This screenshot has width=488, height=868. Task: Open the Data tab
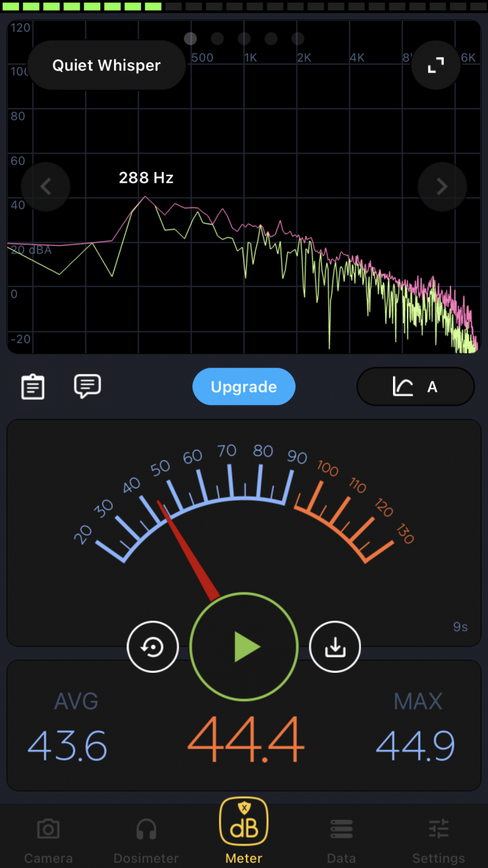[341, 839]
